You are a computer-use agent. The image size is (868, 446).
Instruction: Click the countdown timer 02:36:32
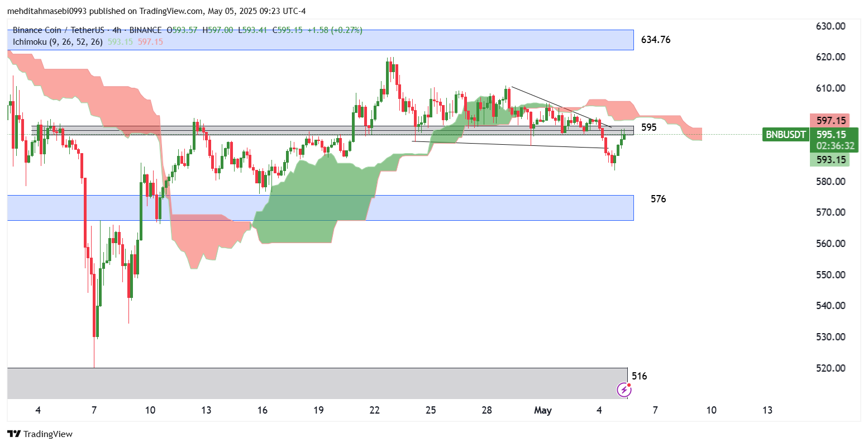(835, 146)
